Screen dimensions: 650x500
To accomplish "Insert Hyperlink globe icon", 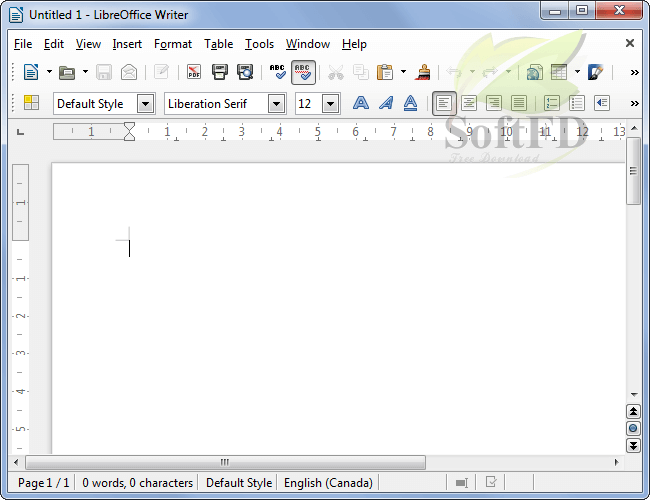I will pyautogui.click(x=534, y=72).
